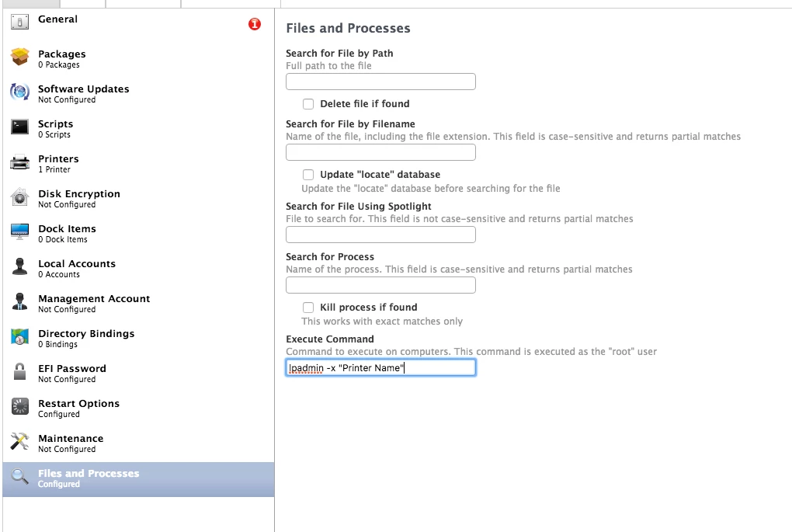Screen dimensions: 792x532
Task: Check the Kill process if found box
Action: pos(308,308)
